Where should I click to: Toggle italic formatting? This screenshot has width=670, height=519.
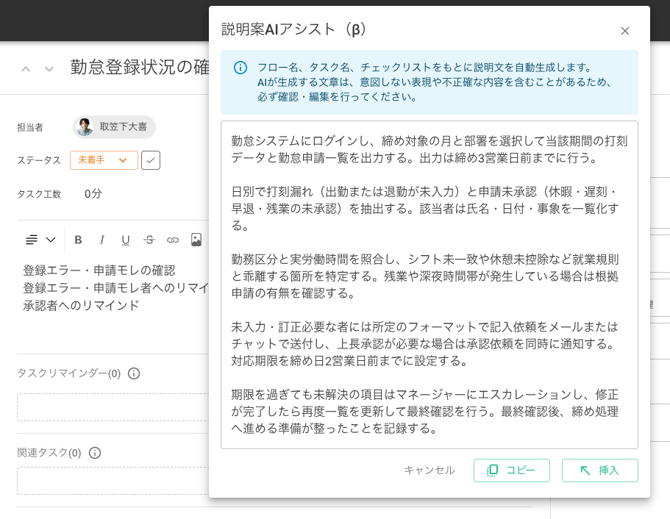(x=102, y=240)
